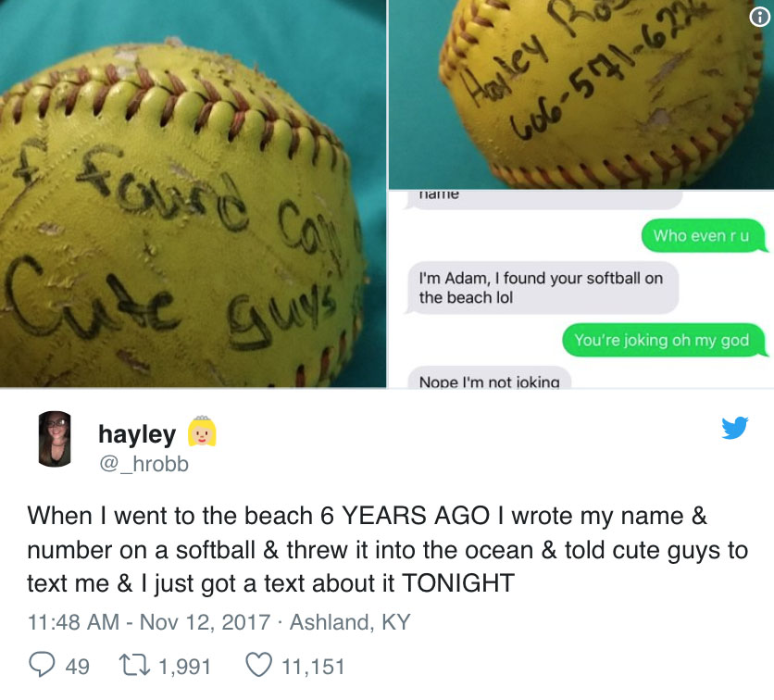
Task: Open the image info circle icon
Action: 760,18
